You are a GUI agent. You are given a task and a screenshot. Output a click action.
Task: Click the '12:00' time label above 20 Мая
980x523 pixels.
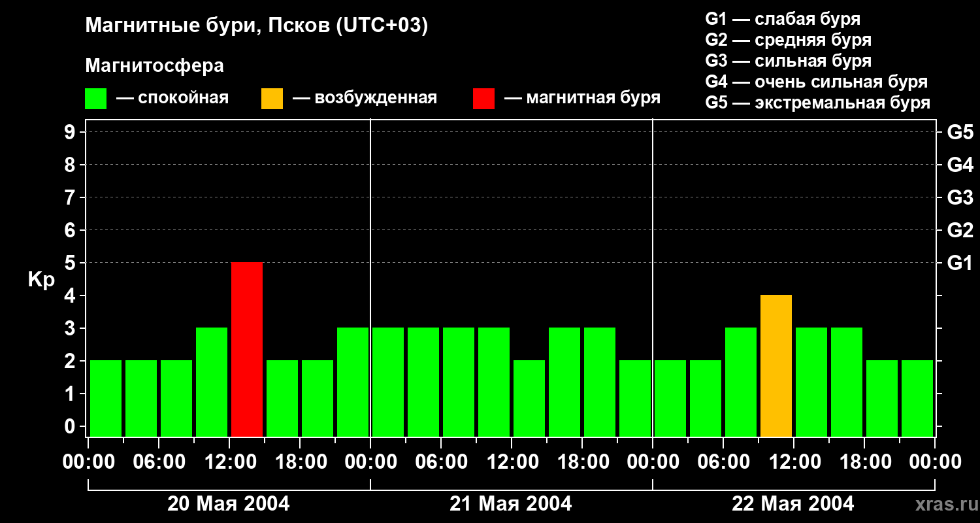229,462
